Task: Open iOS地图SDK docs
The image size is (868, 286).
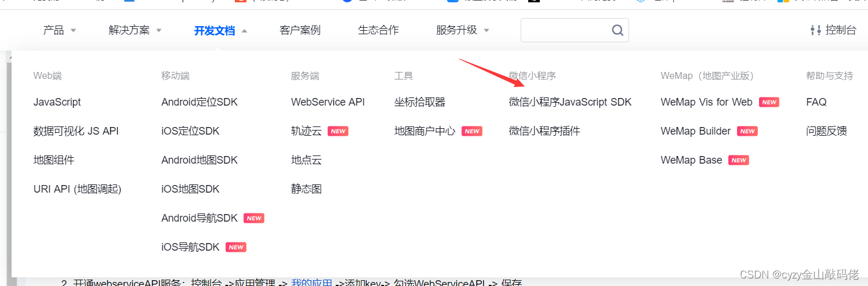Action: (x=191, y=189)
